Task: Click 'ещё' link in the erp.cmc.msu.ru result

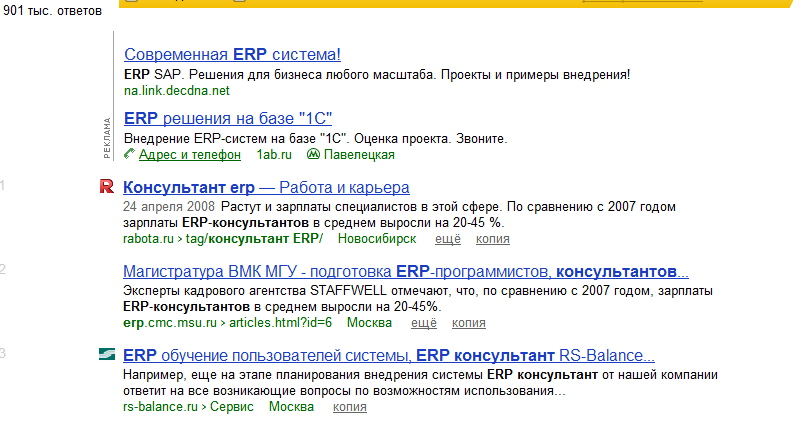Action: point(424,323)
